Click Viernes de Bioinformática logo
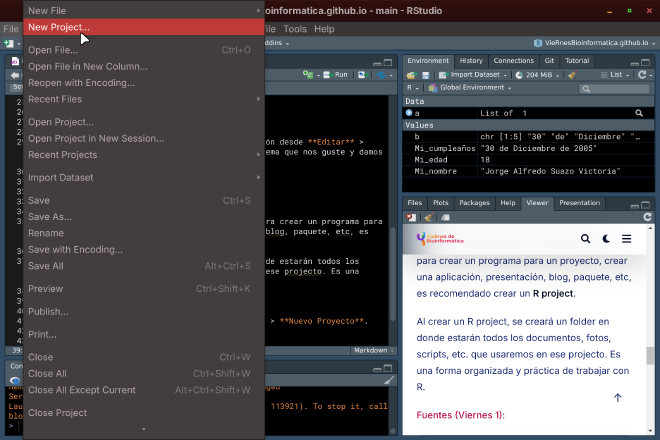The height and width of the screenshot is (440, 660). (440, 239)
